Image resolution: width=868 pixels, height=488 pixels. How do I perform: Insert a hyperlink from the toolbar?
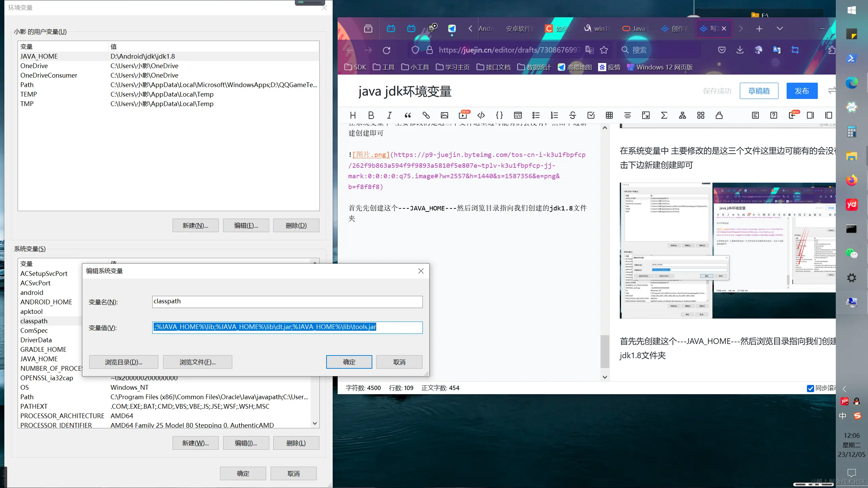(x=426, y=115)
